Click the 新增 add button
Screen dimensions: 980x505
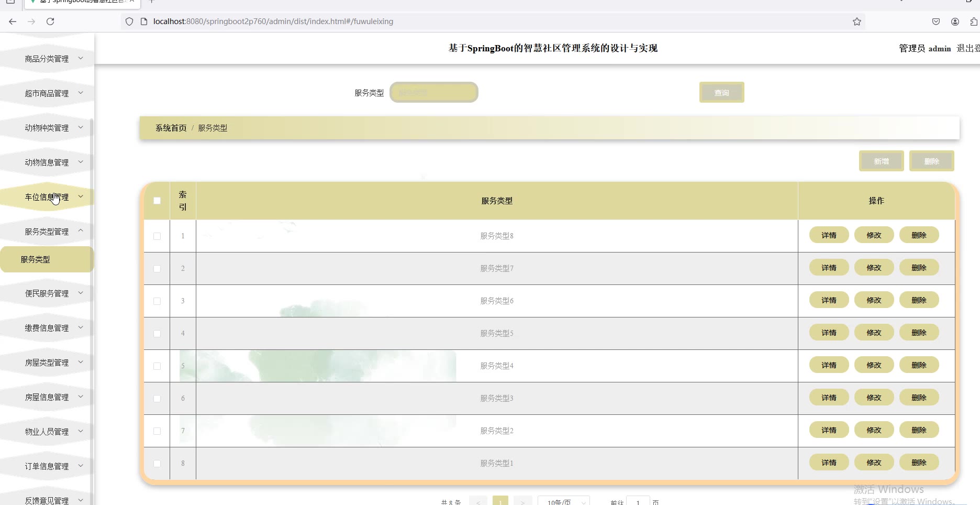click(882, 161)
